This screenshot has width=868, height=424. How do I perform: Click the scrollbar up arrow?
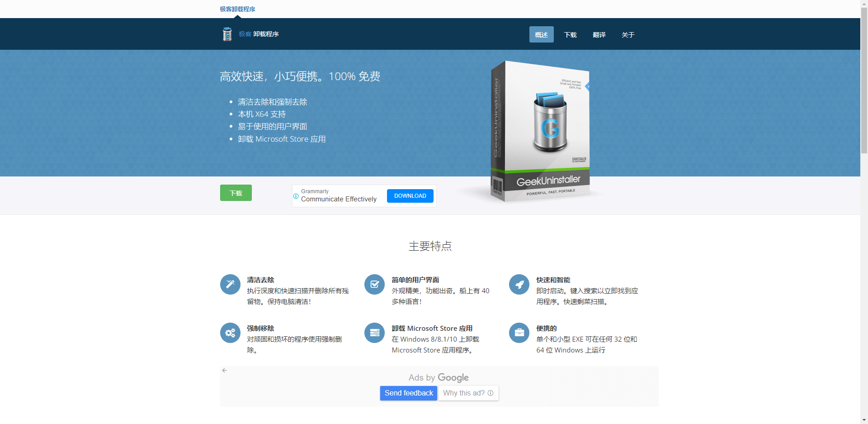(864, 4)
